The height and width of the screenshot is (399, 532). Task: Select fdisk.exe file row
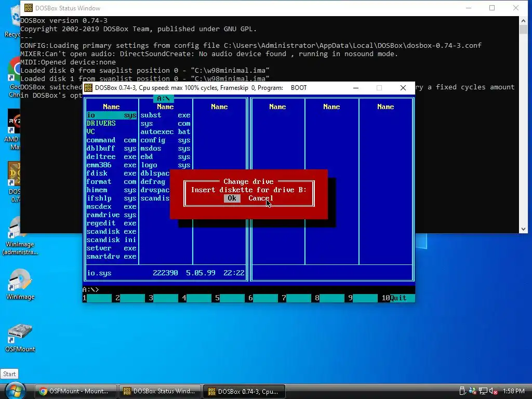pos(111,174)
